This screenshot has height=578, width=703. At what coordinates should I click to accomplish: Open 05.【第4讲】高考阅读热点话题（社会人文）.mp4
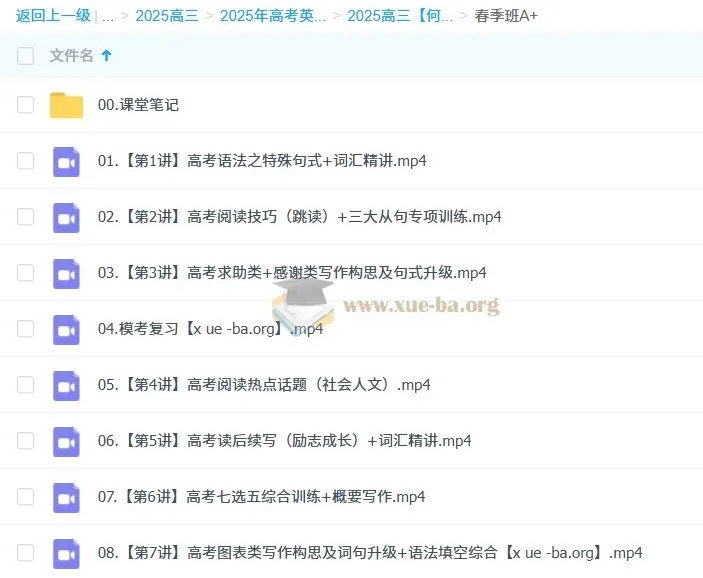[264, 385]
